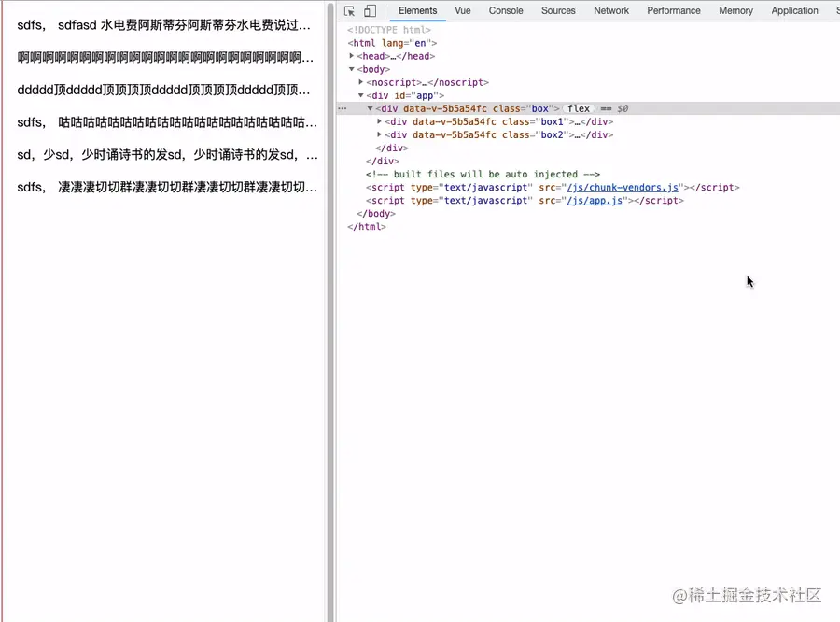Viewport: 840px width, 622px height.
Task: Collapse the div class box node
Action: (x=370, y=108)
